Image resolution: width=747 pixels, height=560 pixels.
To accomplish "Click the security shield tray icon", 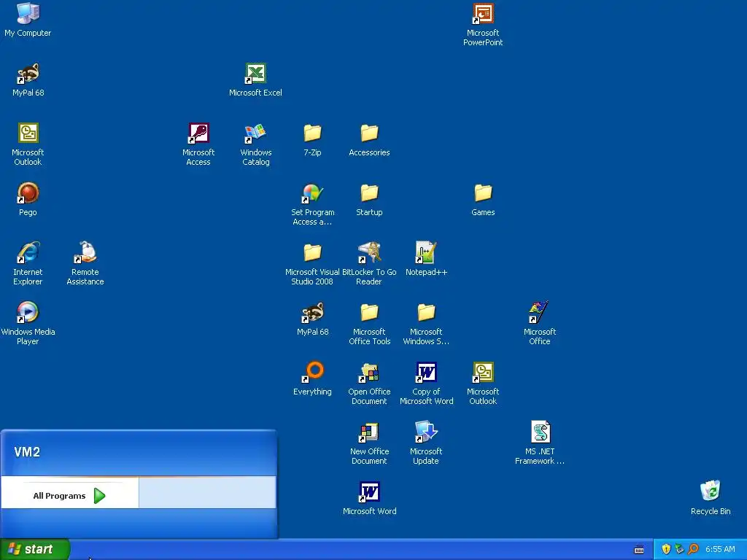I will (x=666, y=549).
